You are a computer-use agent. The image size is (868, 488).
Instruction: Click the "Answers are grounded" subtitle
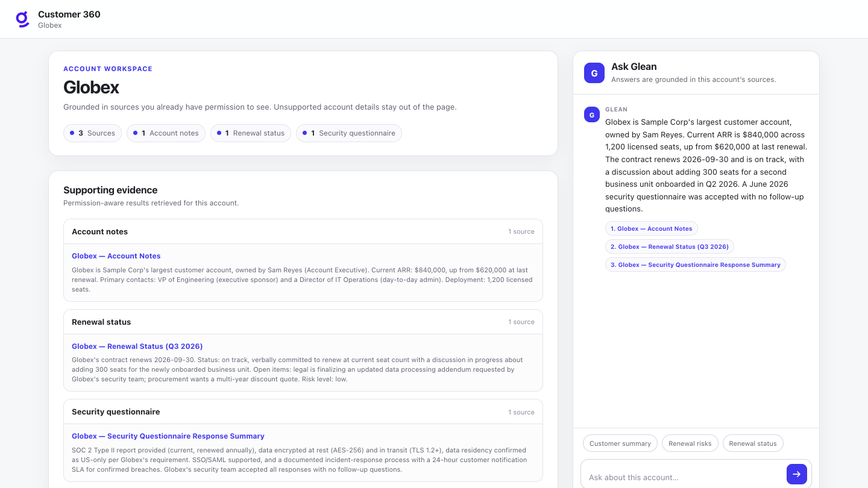(x=694, y=80)
